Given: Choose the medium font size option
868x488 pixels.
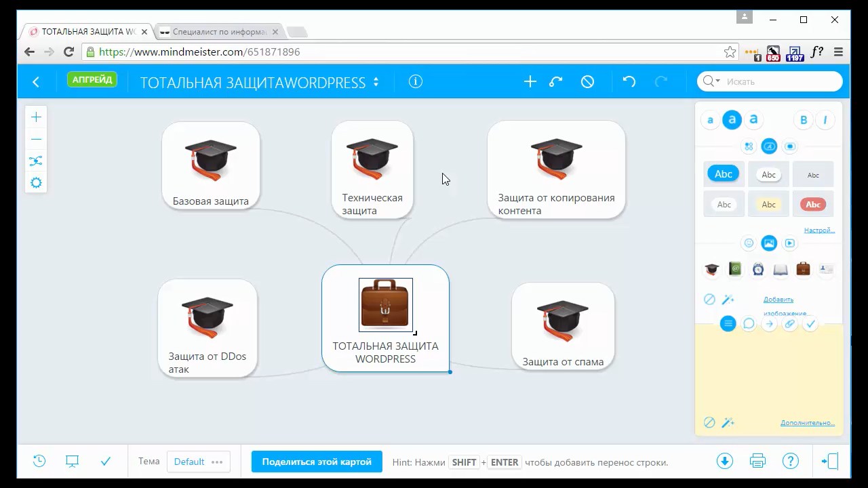Looking at the screenshot, I should coord(732,121).
